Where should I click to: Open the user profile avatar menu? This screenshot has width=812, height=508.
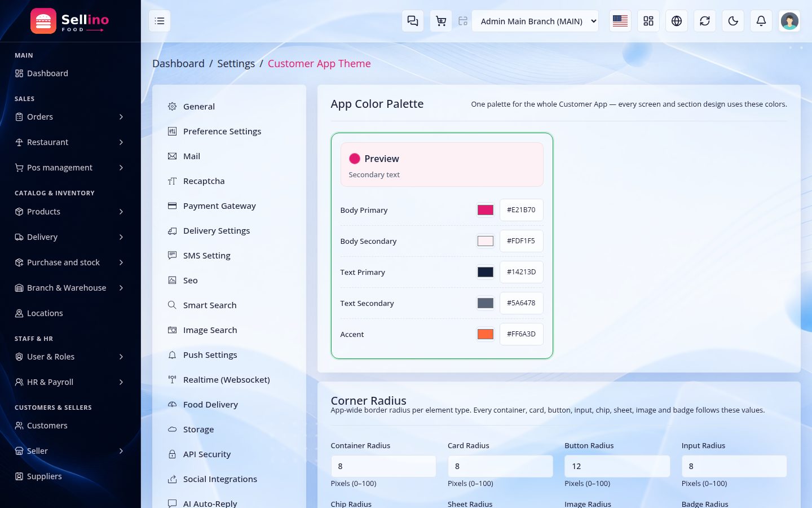789,21
